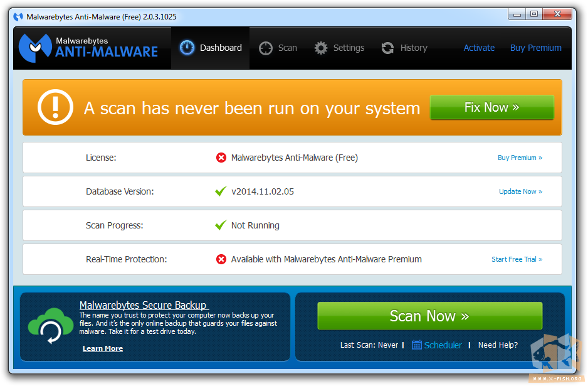Click the Malwarebytes logo icon in header
Viewport: 588px width, 386px height.
[x=35, y=48]
